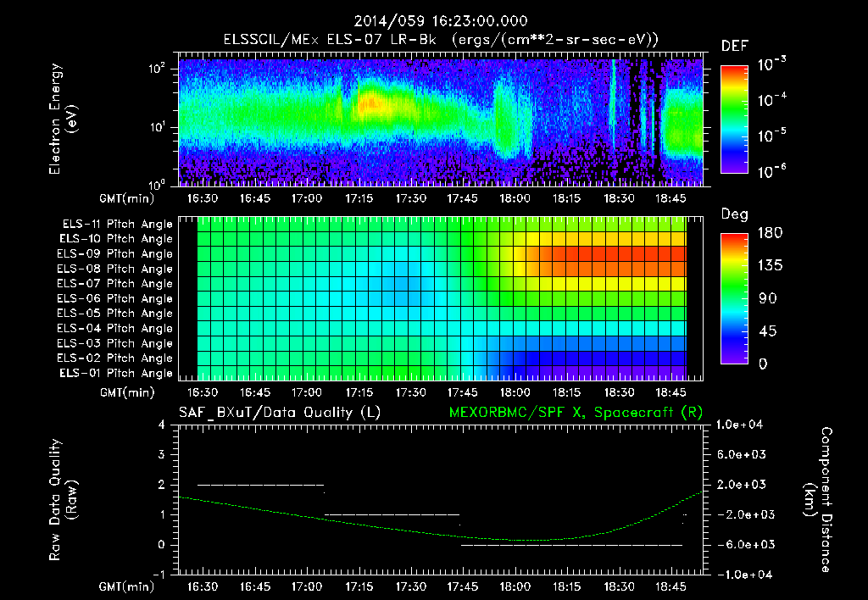Click the Deg pitch angle color bar
The height and width of the screenshot is (600, 868).
click(x=734, y=298)
